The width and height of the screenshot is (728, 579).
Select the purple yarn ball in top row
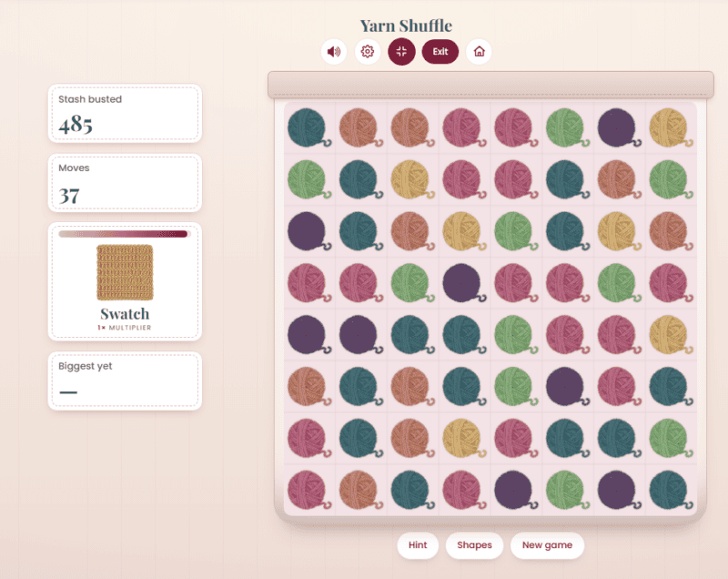(617, 127)
